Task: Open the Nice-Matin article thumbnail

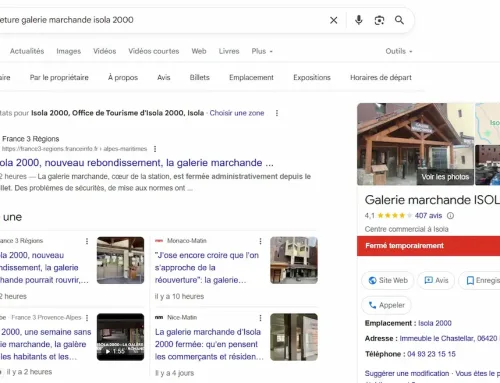Action: 294,337
